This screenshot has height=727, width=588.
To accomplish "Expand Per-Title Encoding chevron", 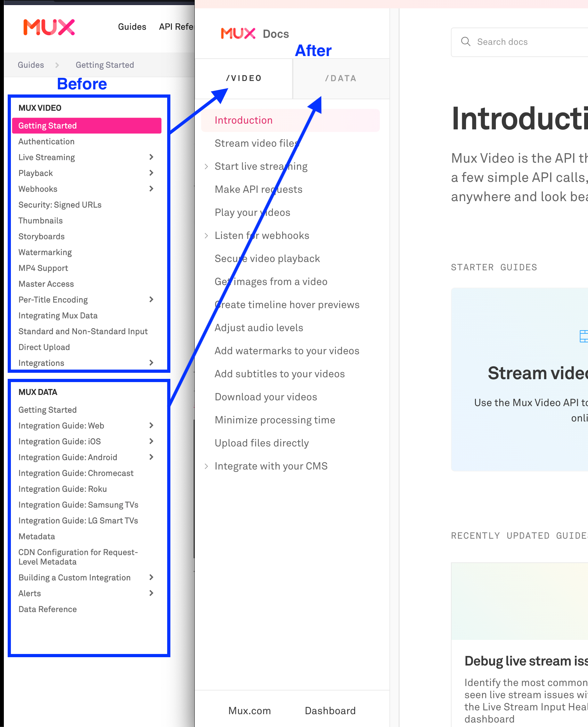I will click(x=151, y=299).
